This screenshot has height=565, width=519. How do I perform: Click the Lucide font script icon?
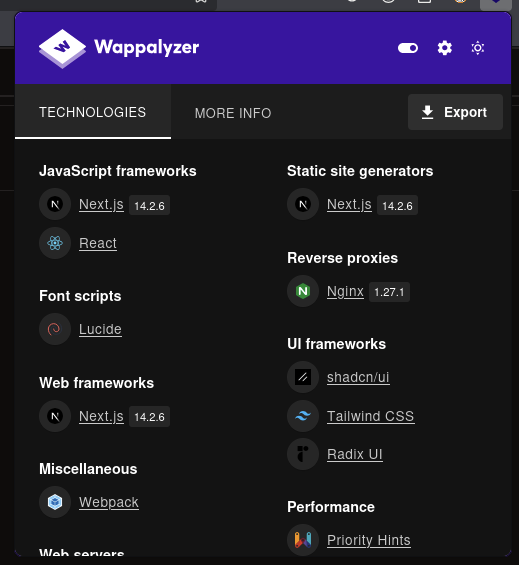click(55, 329)
